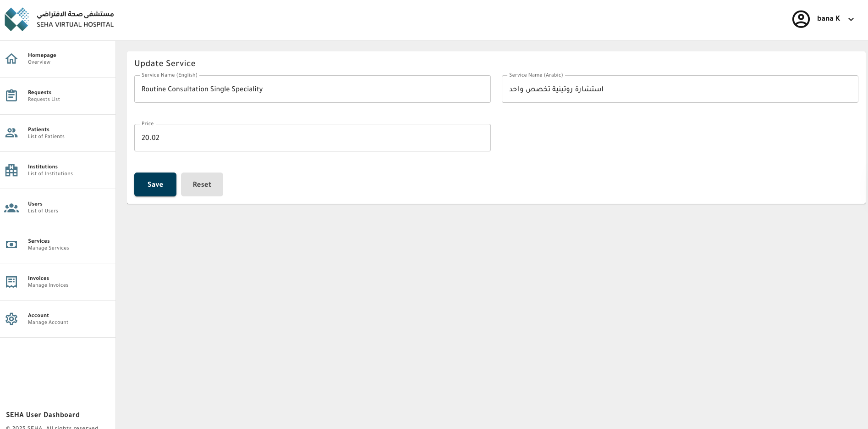Click the Patients people icon
This screenshot has width=868, height=429.
pos(11,133)
